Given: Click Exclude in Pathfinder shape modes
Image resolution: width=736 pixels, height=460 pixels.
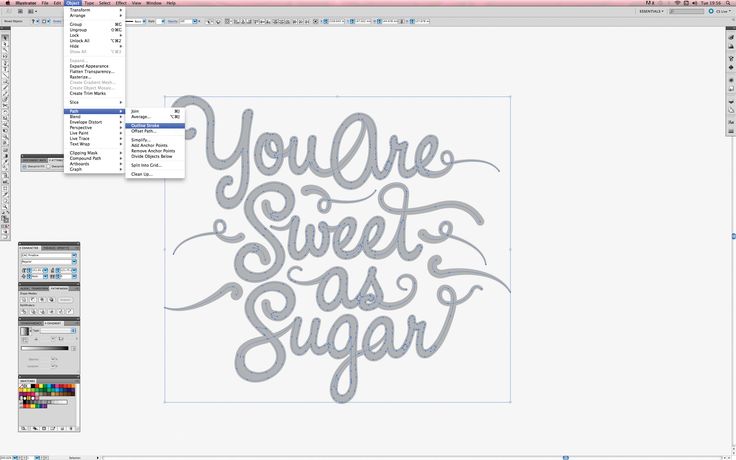Looking at the screenshot, I should [51, 299].
